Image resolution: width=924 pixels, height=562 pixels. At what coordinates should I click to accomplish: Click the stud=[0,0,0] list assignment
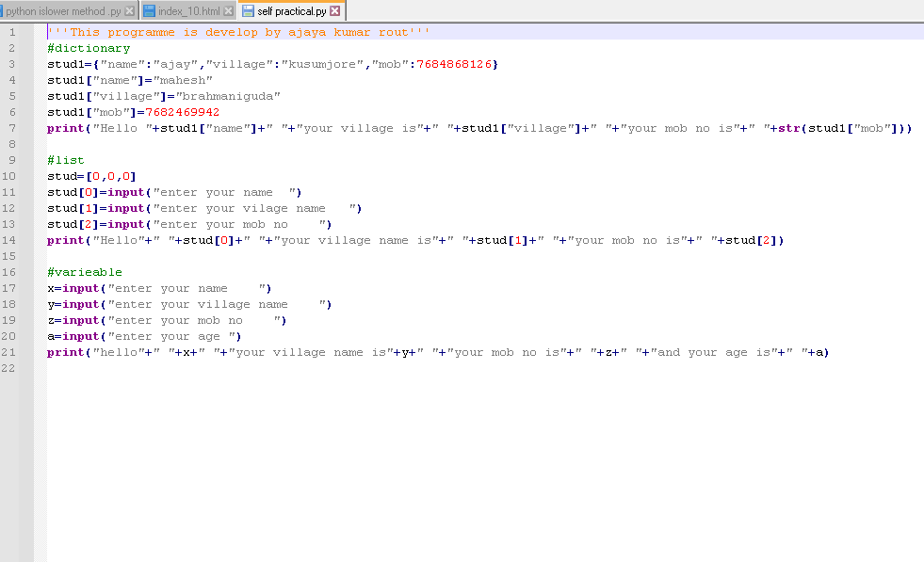[x=91, y=176]
